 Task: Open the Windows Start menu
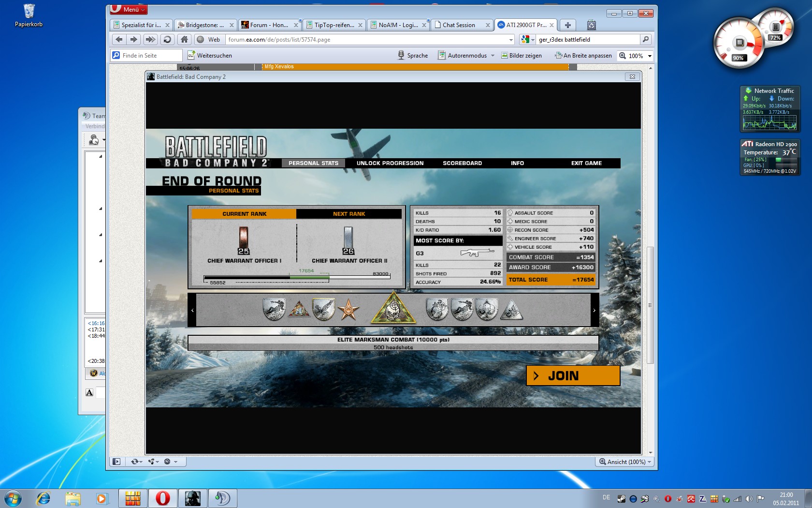click(x=13, y=498)
